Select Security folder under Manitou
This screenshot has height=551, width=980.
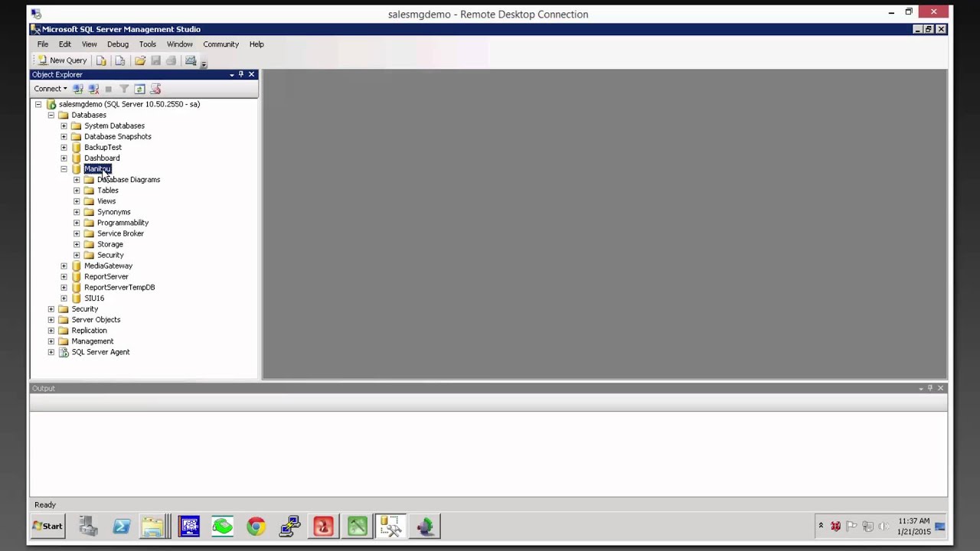point(110,255)
